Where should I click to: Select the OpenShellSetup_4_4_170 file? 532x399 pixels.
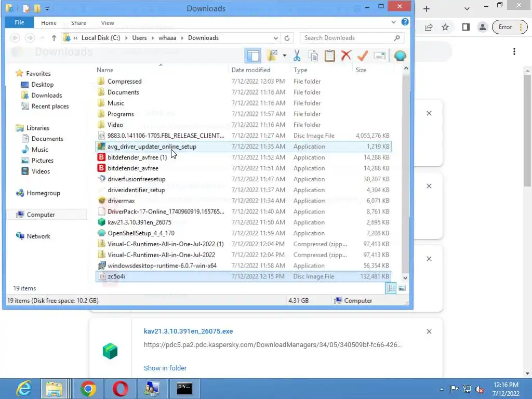point(141,233)
